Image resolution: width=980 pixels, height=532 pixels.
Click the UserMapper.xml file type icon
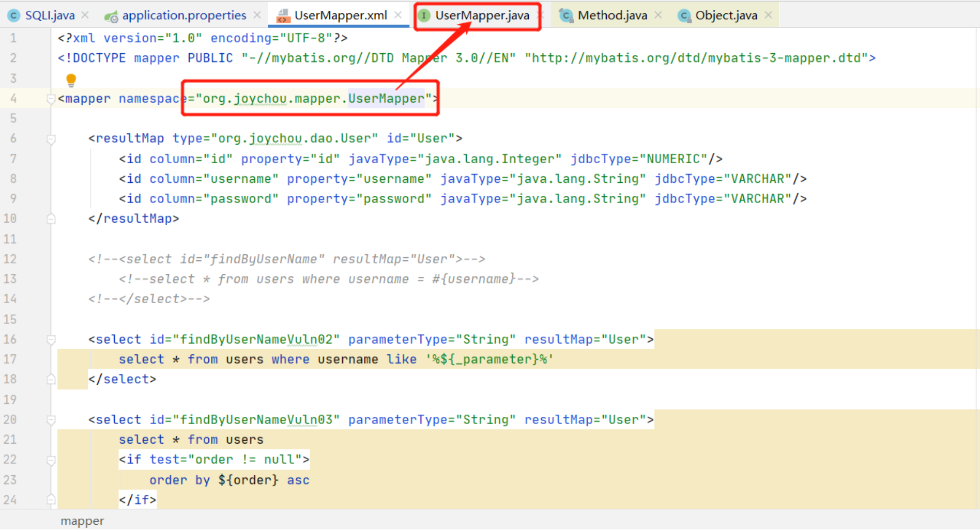click(x=283, y=16)
